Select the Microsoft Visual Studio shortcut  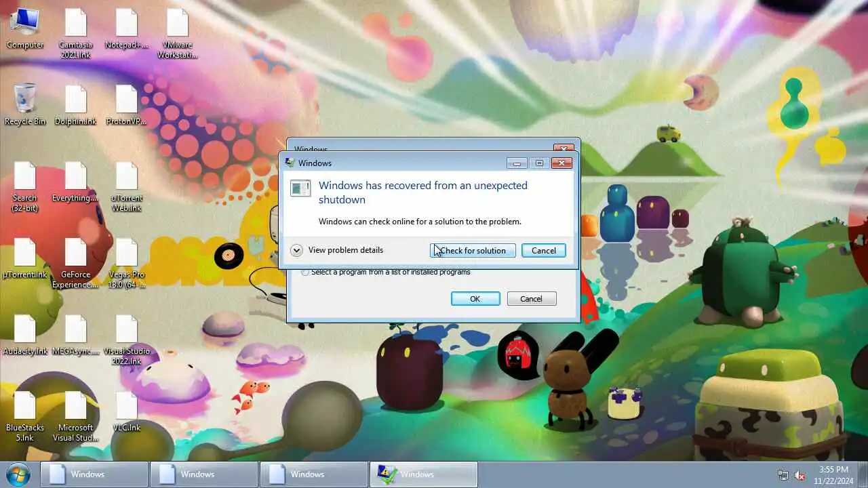75,416
